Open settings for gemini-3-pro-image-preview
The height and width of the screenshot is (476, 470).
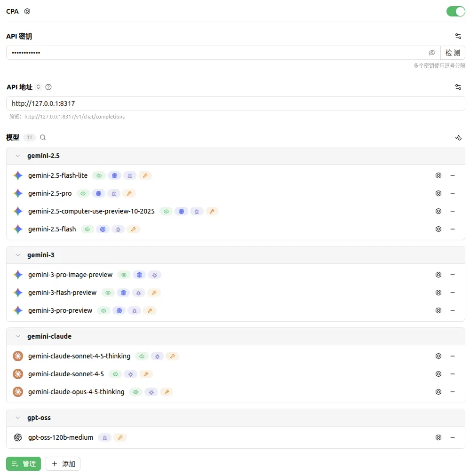coord(438,275)
